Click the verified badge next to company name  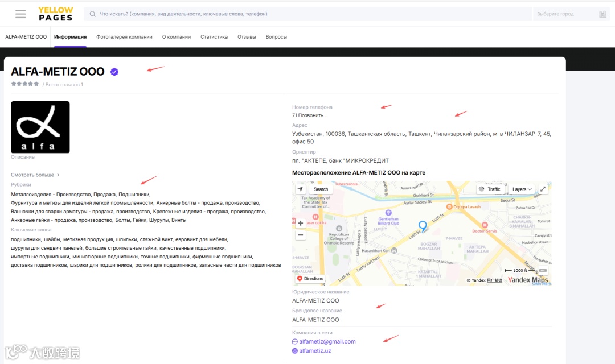[114, 72]
